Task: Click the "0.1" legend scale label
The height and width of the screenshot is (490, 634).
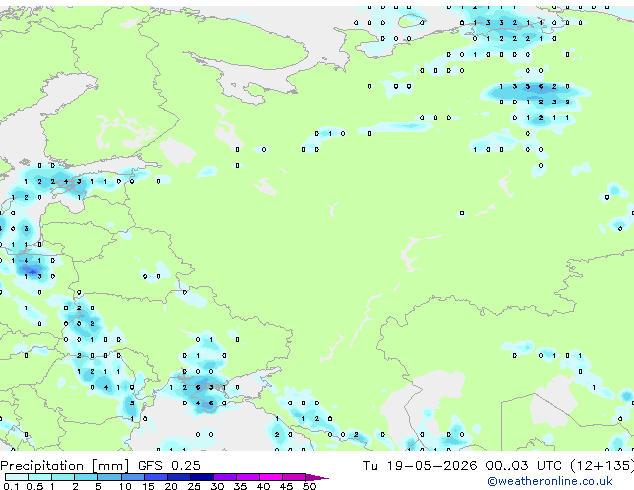Action: 11,486
